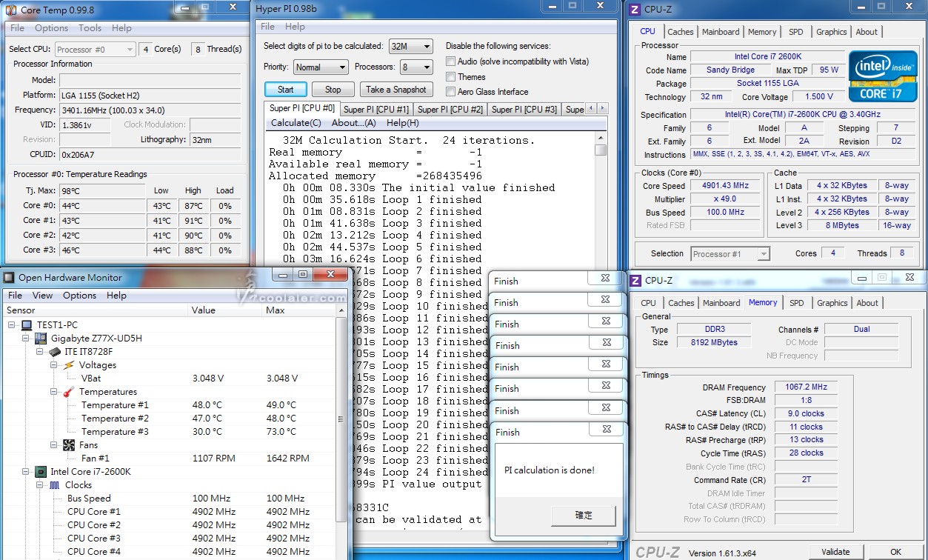Click the Gigabyte Z77X-UD5H motherboard icon
Viewport: 928px width, 560px height.
click(41, 339)
